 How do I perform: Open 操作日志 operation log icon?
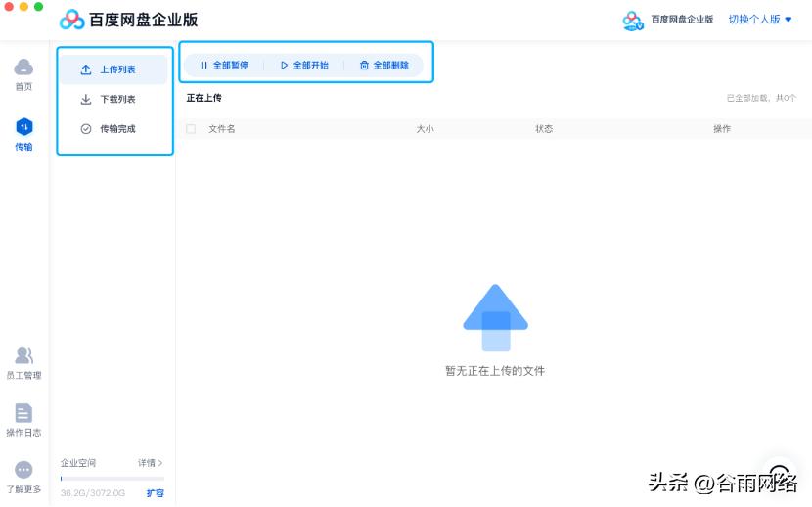tap(23, 413)
